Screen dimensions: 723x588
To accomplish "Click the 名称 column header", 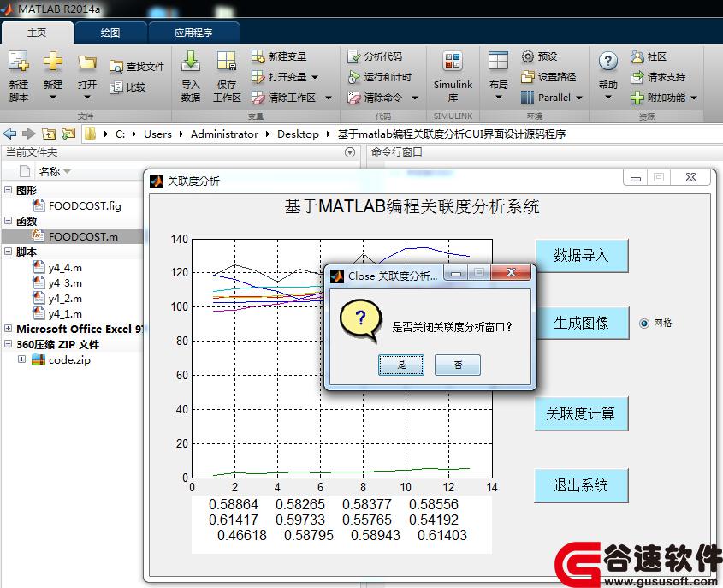I will click(50, 171).
